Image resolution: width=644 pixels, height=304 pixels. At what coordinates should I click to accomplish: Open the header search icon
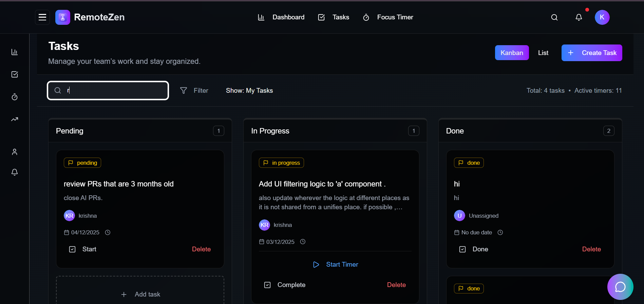(554, 17)
